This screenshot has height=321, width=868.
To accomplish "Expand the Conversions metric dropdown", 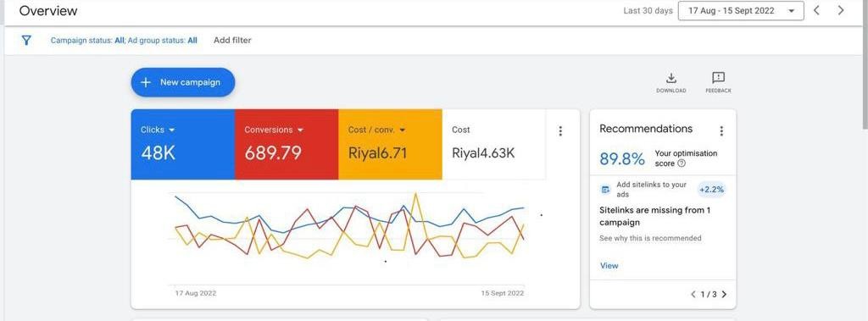I will click(300, 130).
